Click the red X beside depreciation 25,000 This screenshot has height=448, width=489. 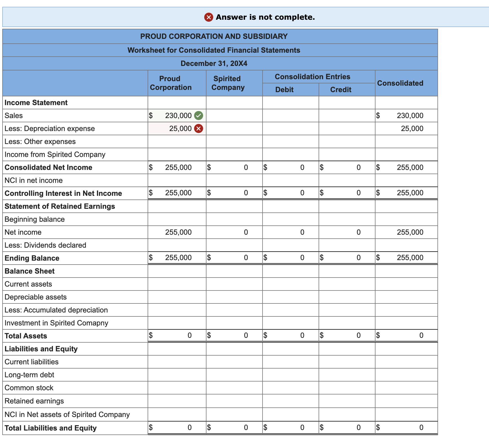pos(199,128)
